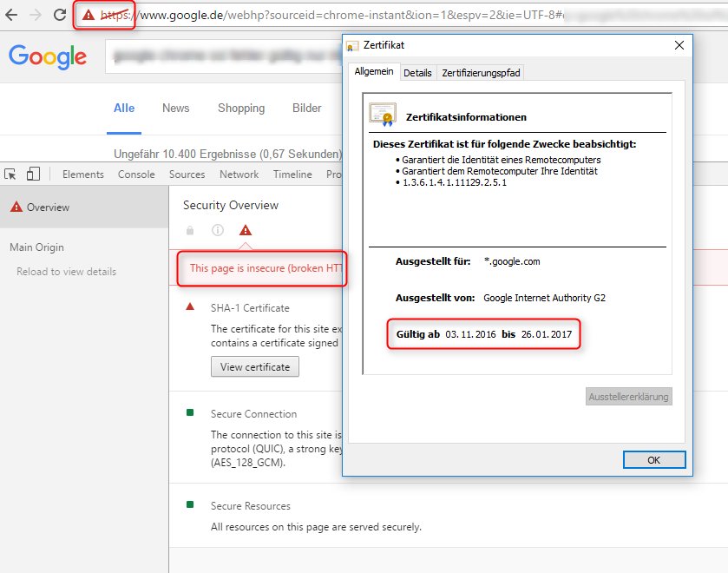Image resolution: width=728 pixels, height=573 pixels.
Task: Click the red triangle next to SHA-1 Certificate
Action: point(190,306)
